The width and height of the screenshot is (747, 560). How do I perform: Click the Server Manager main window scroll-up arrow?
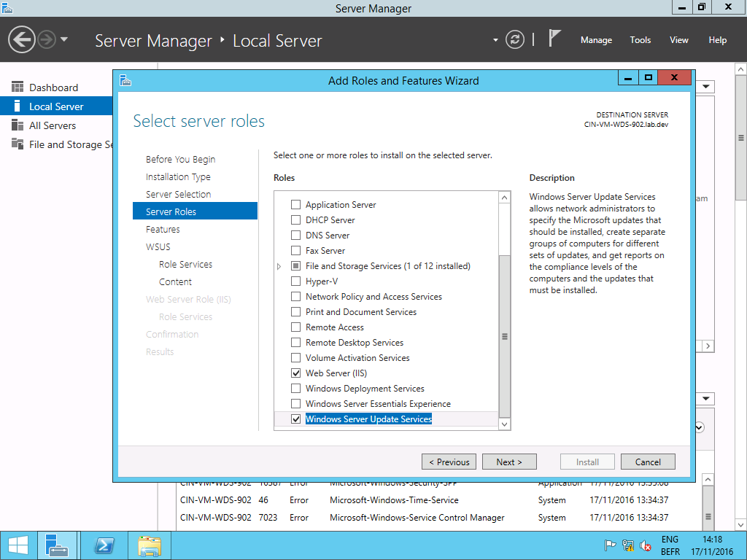point(741,69)
